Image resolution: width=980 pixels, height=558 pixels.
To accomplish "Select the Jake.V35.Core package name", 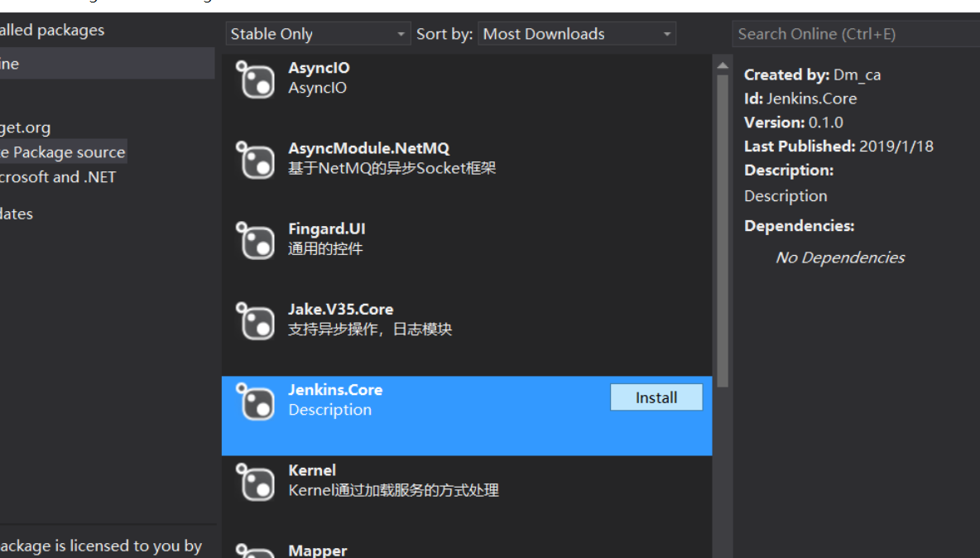I will tap(341, 310).
